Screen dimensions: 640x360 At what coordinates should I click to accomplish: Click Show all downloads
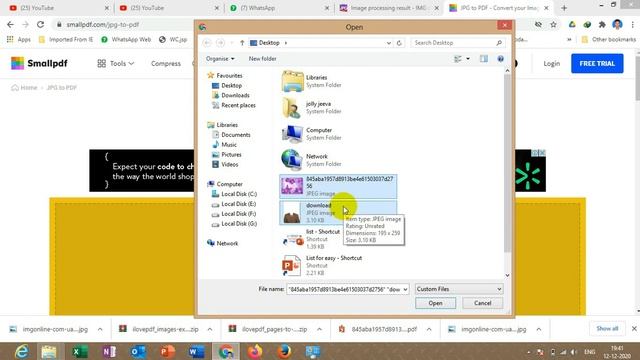coord(607,329)
